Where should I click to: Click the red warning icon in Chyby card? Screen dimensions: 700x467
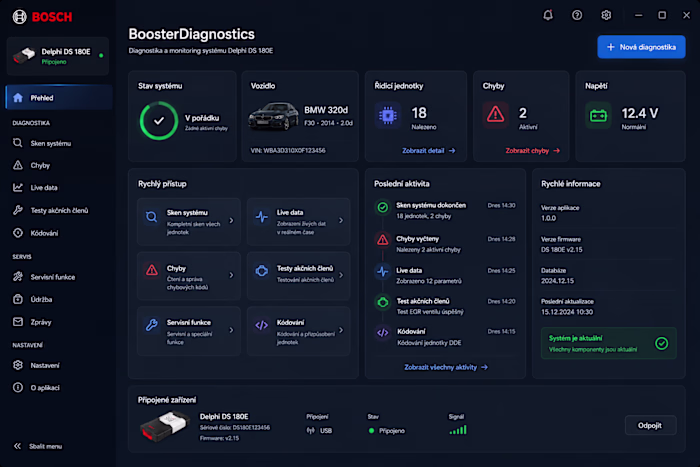(496, 115)
